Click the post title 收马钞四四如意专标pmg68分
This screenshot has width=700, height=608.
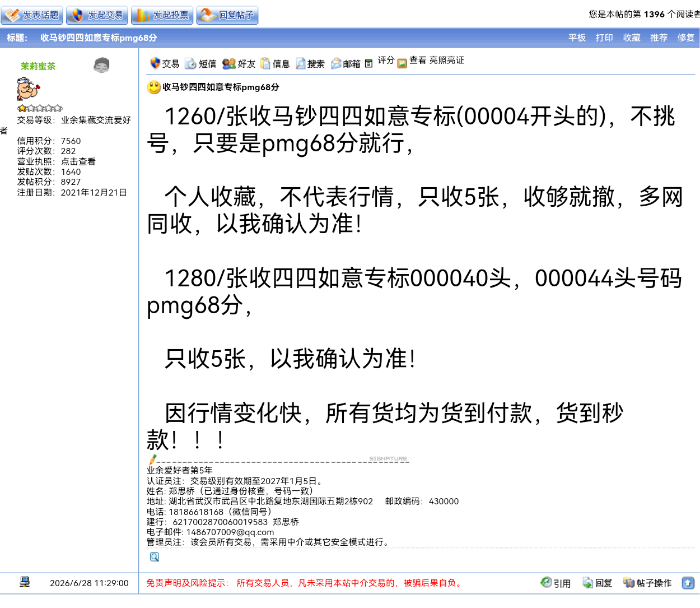[221, 87]
